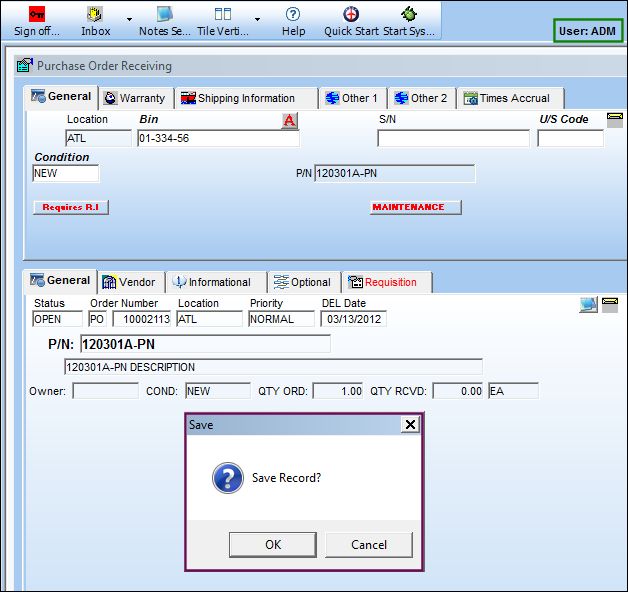628x592 pixels.
Task: Click the red A icon beside Bin
Action: 290,121
